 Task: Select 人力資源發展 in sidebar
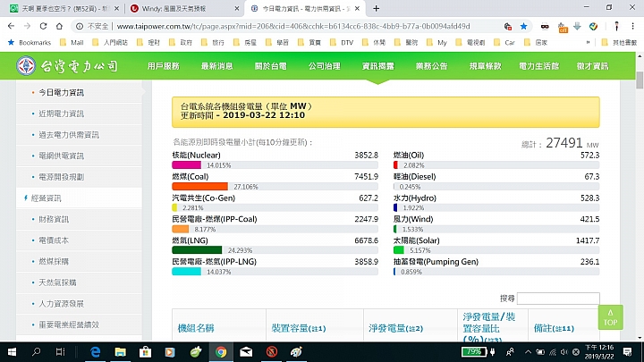(61, 304)
